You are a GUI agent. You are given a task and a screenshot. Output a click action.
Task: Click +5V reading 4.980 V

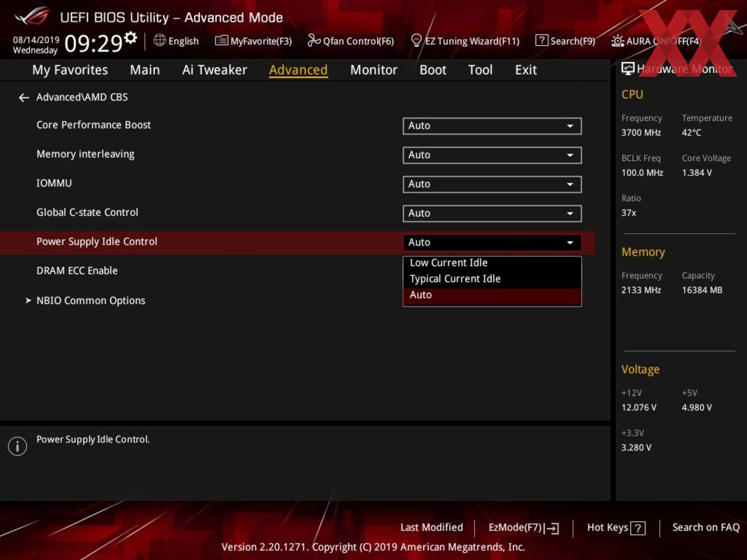(x=696, y=407)
